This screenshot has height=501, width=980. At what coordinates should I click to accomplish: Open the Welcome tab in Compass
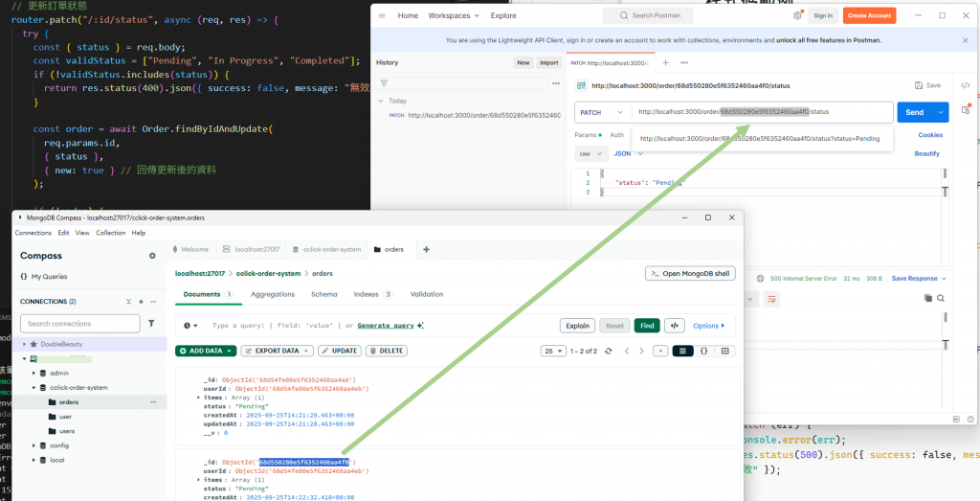pos(190,249)
